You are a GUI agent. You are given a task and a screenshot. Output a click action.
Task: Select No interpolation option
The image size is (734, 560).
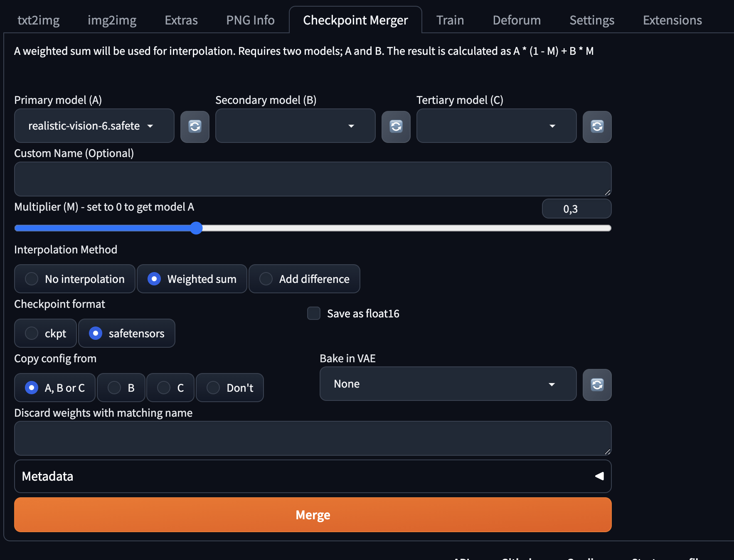[32, 279]
